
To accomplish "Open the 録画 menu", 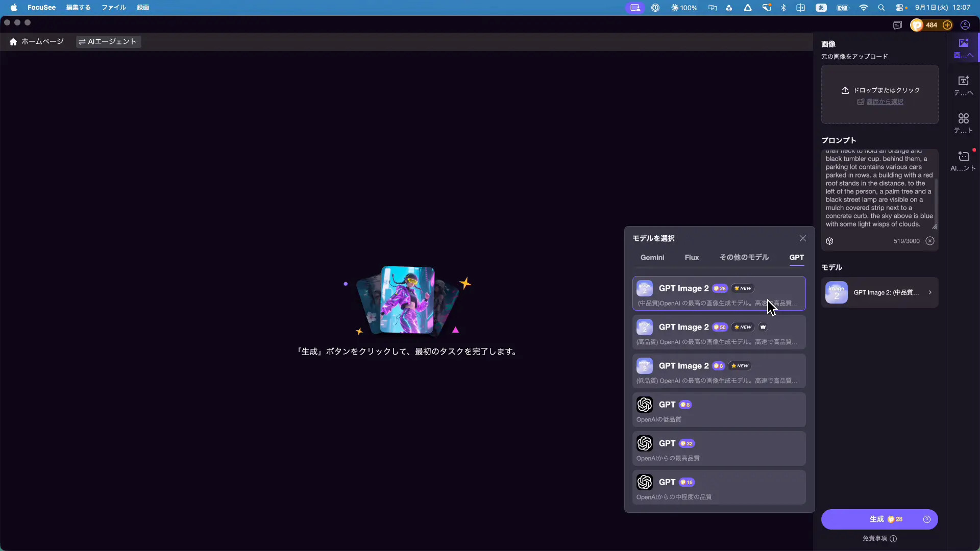I will (143, 8).
